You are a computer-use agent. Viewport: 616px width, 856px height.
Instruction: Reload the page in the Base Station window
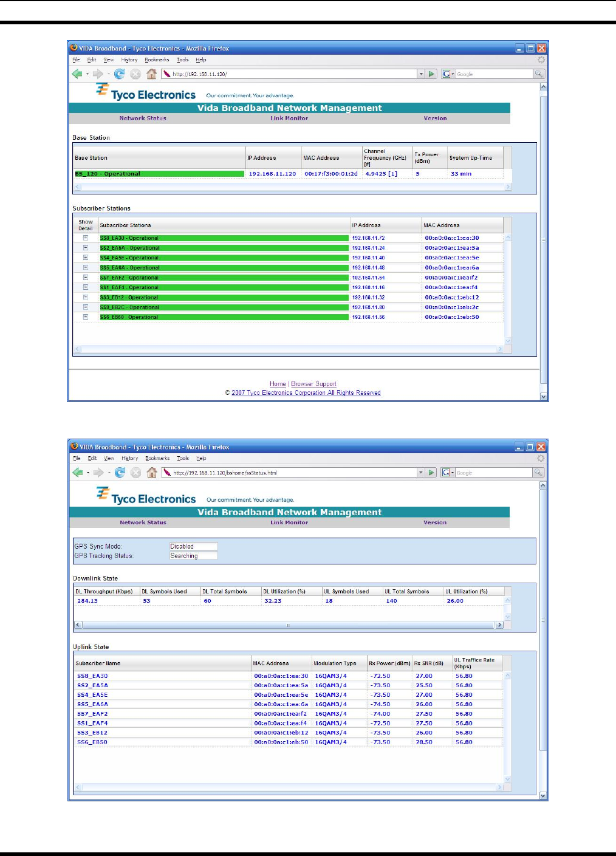click(x=120, y=74)
